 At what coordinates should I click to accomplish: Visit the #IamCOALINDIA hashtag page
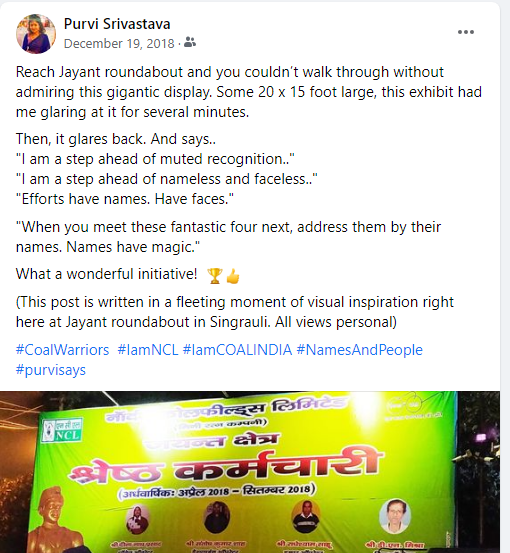(x=237, y=350)
